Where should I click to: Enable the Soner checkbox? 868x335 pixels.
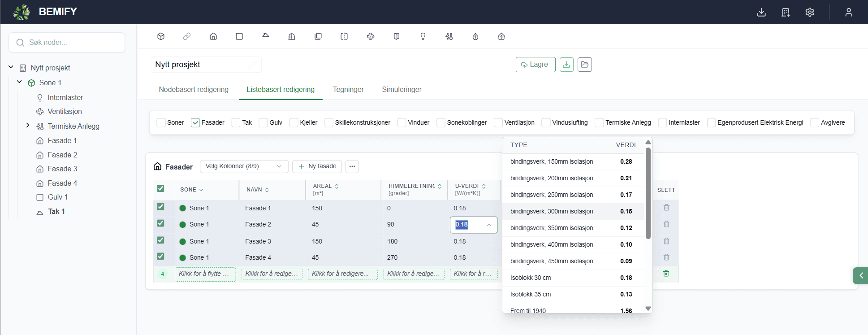click(161, 122)
